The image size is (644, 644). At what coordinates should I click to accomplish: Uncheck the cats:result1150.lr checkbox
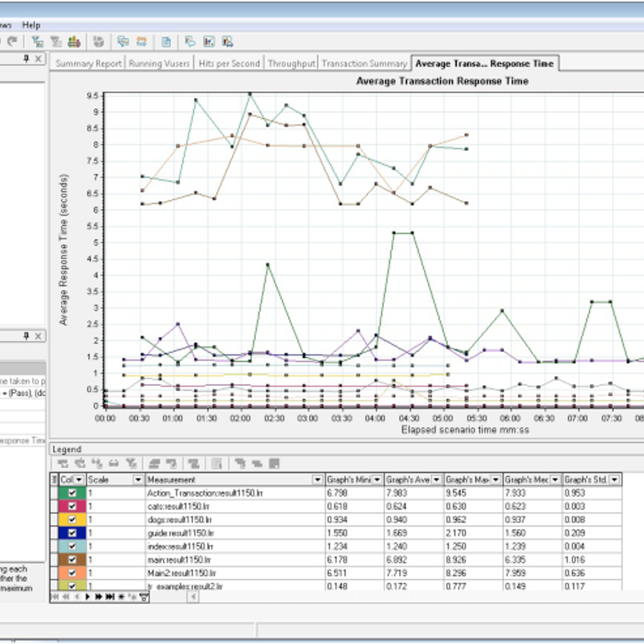72,506
